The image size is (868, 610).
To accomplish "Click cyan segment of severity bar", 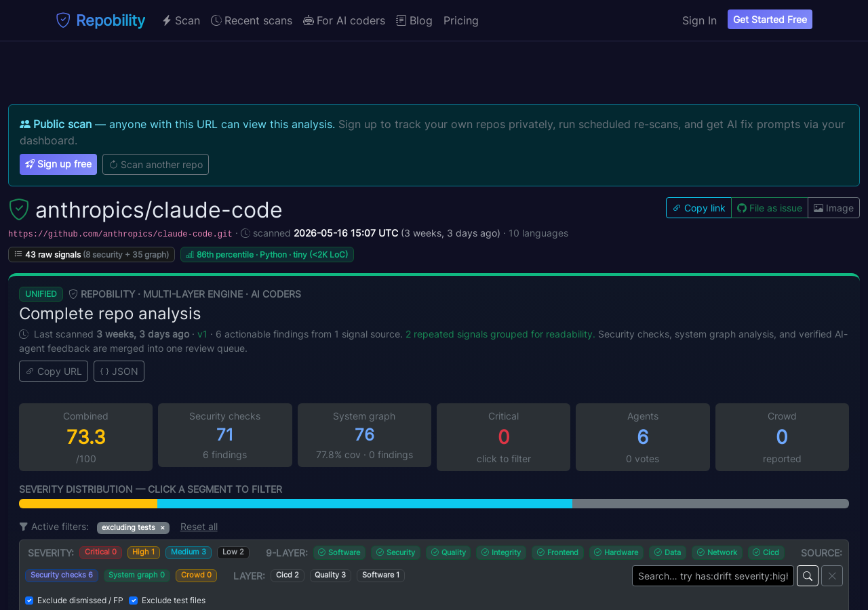I will point(365,504).
